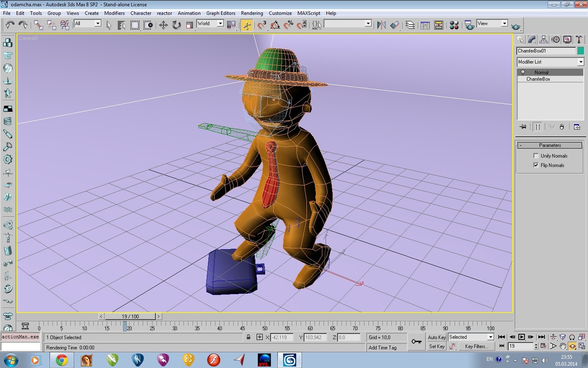Open the Material Editor icon
588x368 pixels.
[454, 25]
